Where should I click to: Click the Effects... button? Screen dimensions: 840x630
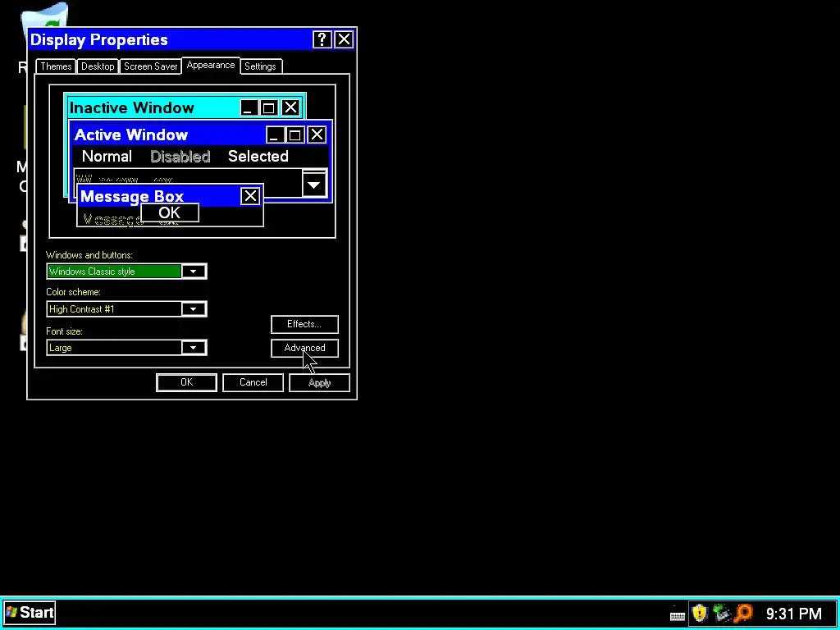[x=304, y=324]
